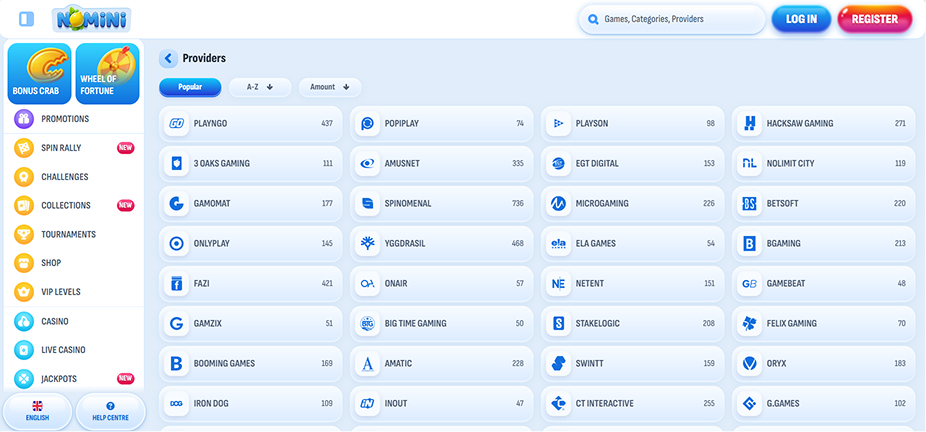
Task: Click the Log In button
Action: pyautogui.click(x=801, y=19)
